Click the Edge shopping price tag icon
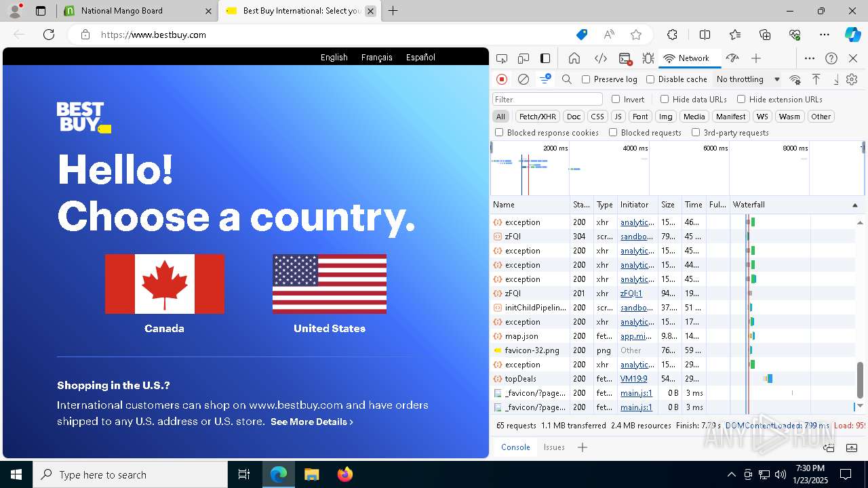Screen dimensions: 868x488 (582, 35)
